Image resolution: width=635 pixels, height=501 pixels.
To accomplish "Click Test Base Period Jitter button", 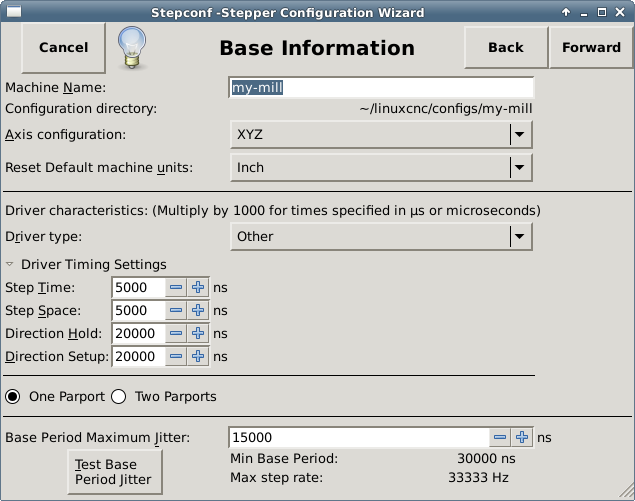I will point(113,471).
